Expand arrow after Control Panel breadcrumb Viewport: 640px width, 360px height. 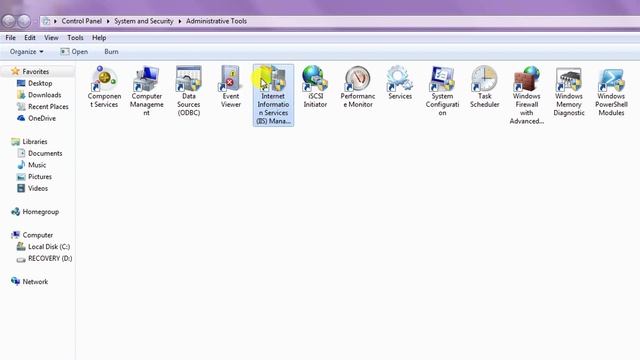[x=108, y=21]
